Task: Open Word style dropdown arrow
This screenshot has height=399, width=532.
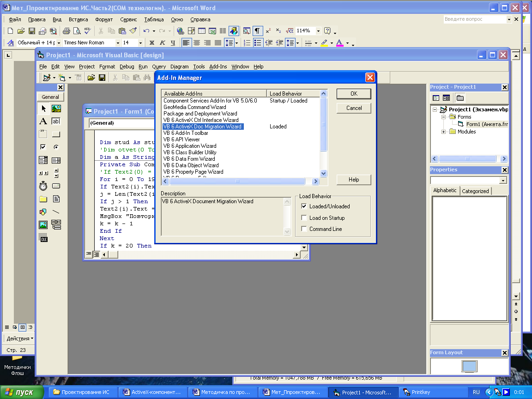Action: tap(59, 43)
